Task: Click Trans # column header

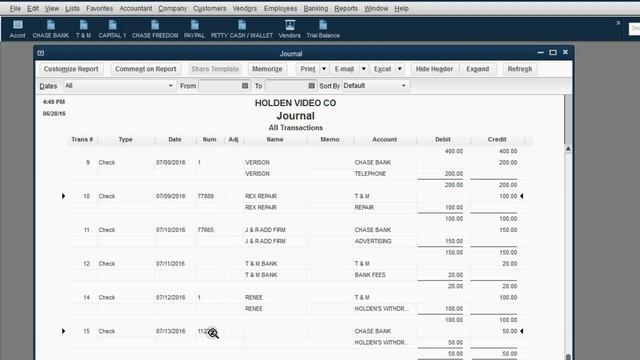Action: 82,140
